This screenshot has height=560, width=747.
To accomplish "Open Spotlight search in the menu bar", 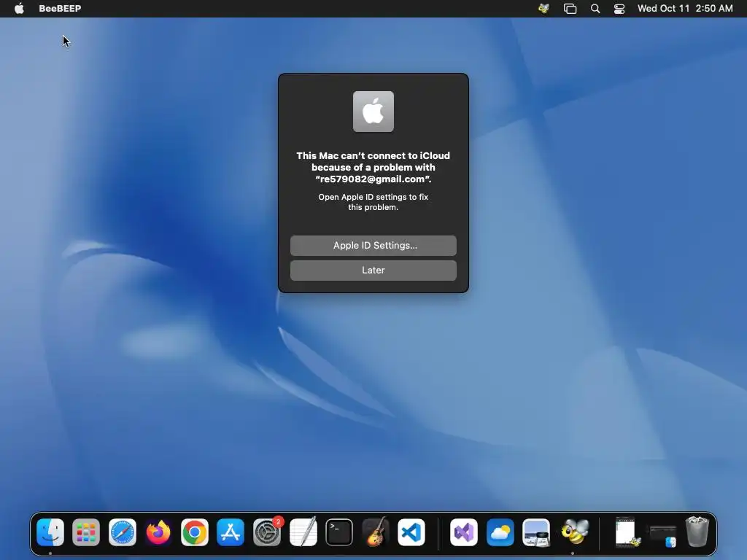I will [x=595, y=8].
